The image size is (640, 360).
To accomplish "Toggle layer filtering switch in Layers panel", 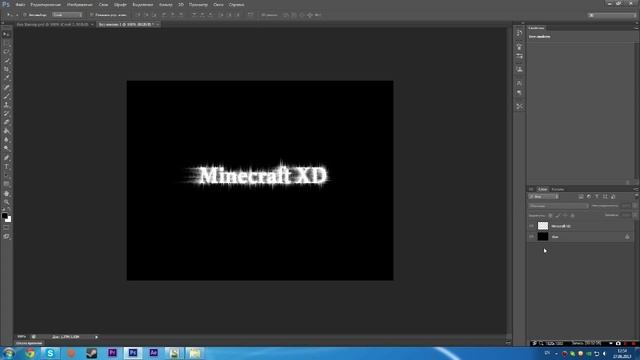I will point(635,196).
